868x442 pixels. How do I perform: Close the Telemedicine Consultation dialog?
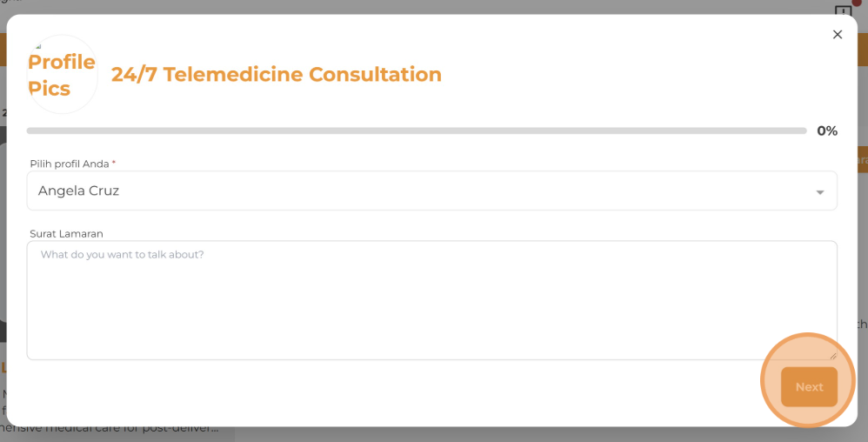(838, 35)
